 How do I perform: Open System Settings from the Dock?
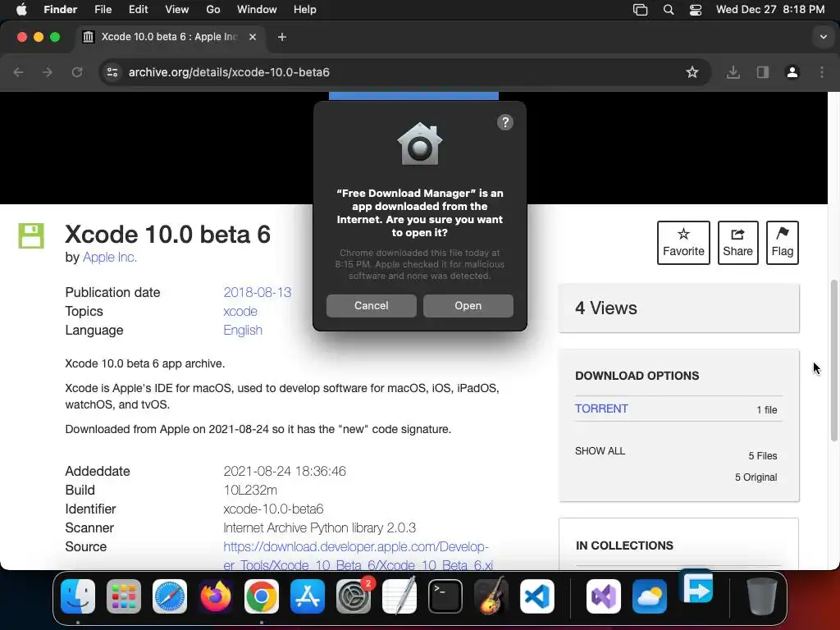[354, 596]
